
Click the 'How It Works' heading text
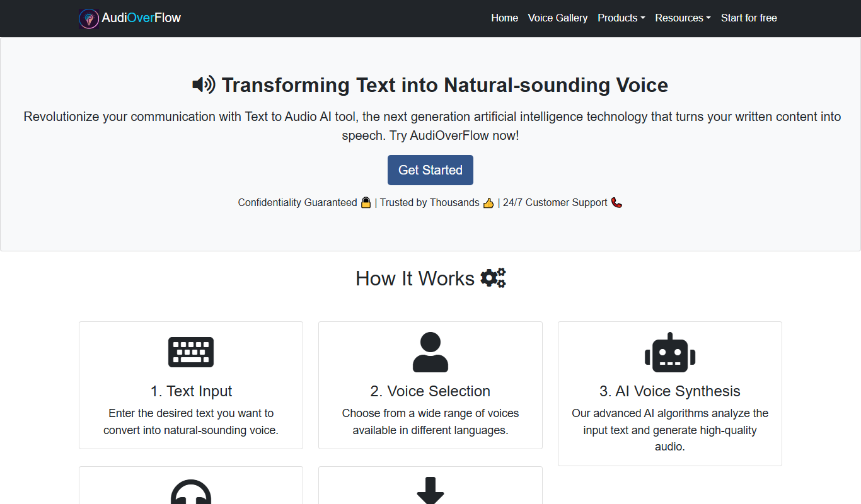click(x=415, y=278)
